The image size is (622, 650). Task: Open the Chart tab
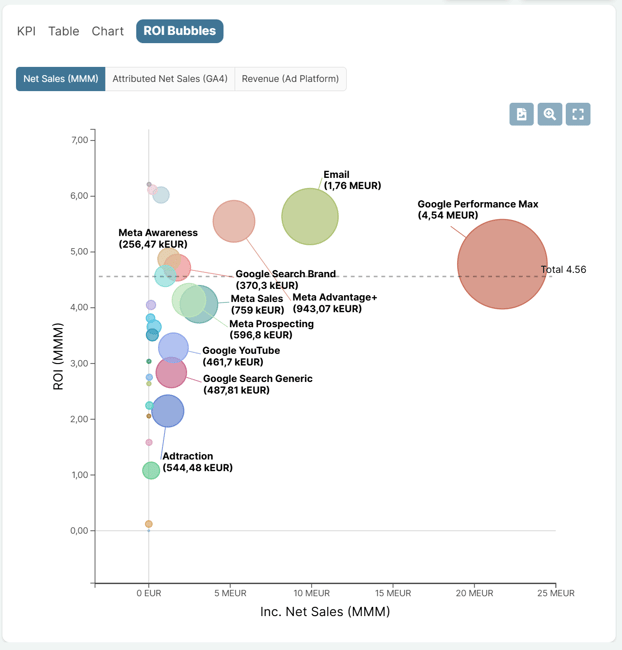coord(107,31)
